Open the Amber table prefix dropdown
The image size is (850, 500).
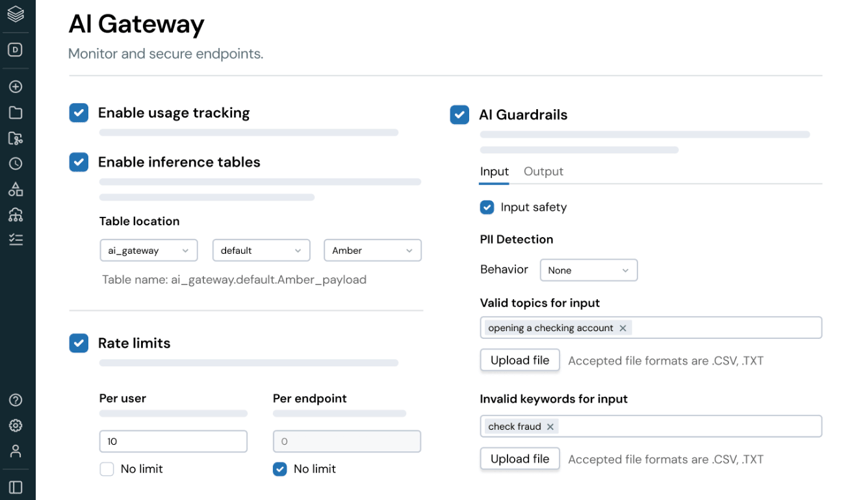click(x=372, y=250)
